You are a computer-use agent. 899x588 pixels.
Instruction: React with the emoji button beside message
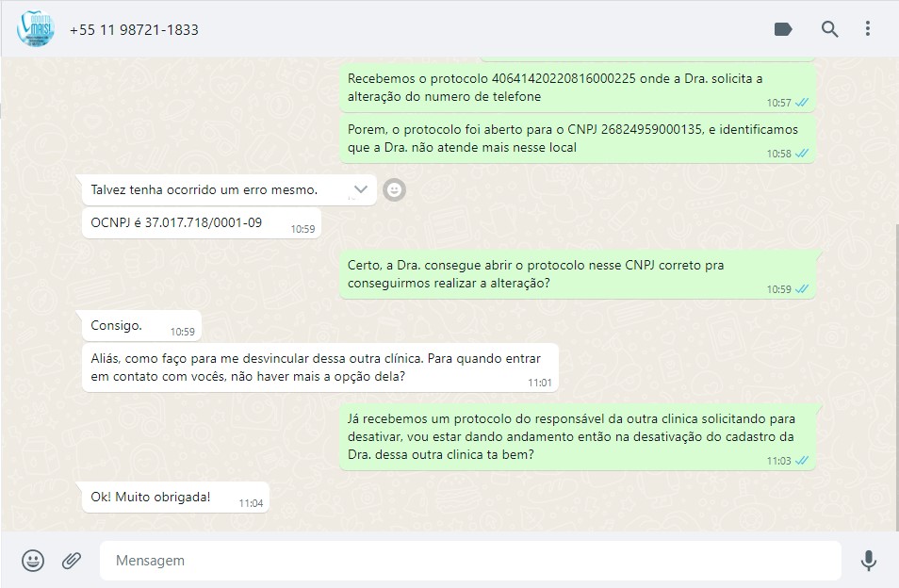coord(395,189)
